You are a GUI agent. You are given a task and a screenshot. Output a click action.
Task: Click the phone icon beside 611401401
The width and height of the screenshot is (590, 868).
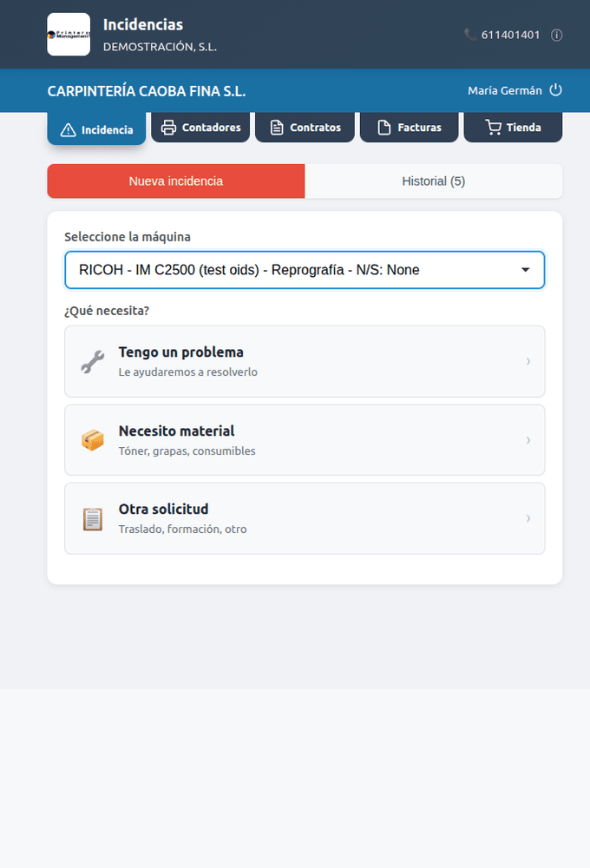tap(470, 35)
